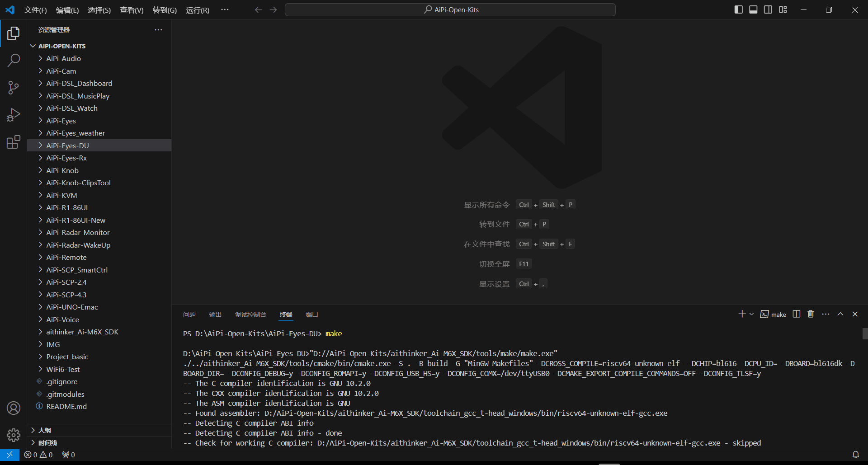Expand the Project_basic folder
This screenshot has width=868, height=465.
[x=99, y=357]
